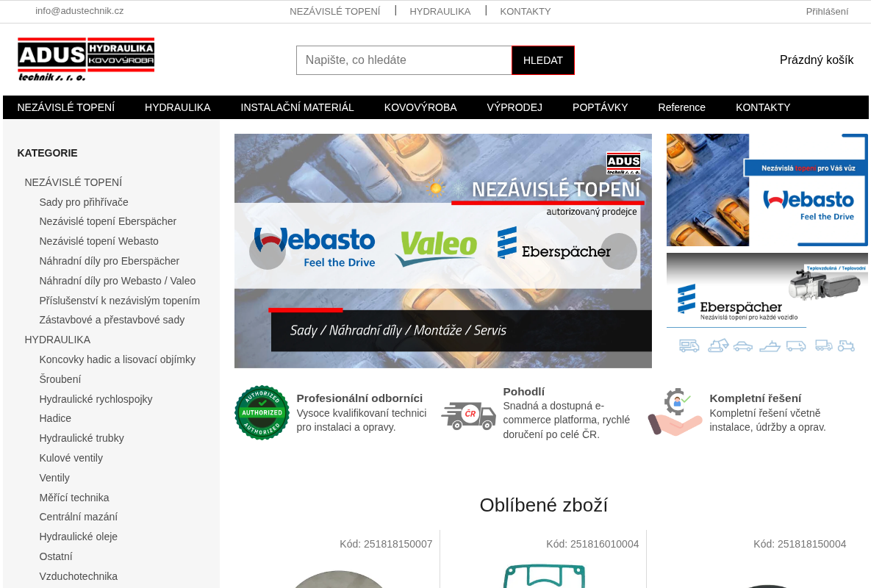Click the carousel previous slide arrow
The image size is (882, 588).
pos(268,251)
